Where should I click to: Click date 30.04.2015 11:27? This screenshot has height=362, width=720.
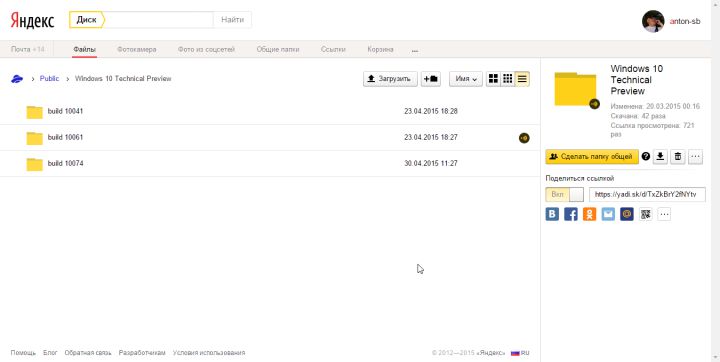431,164
